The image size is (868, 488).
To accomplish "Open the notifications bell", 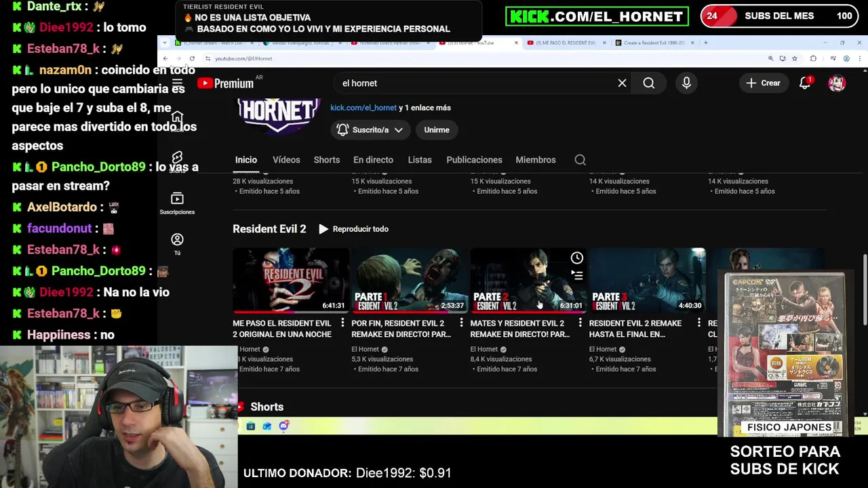I will (805, 83).
